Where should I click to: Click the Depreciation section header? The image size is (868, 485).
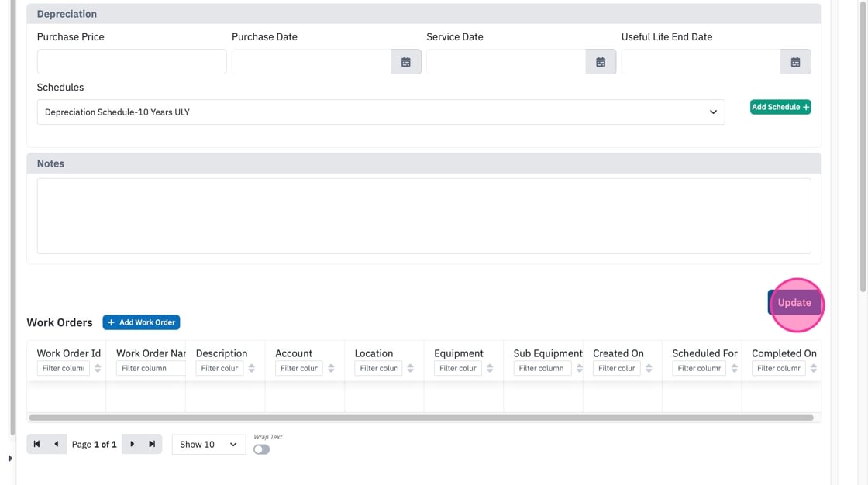(424, 14)
